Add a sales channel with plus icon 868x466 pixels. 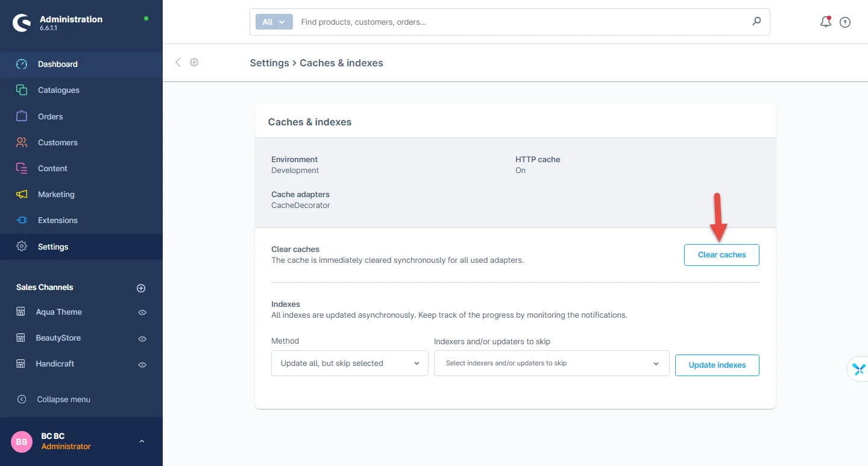tap(141, 288)
